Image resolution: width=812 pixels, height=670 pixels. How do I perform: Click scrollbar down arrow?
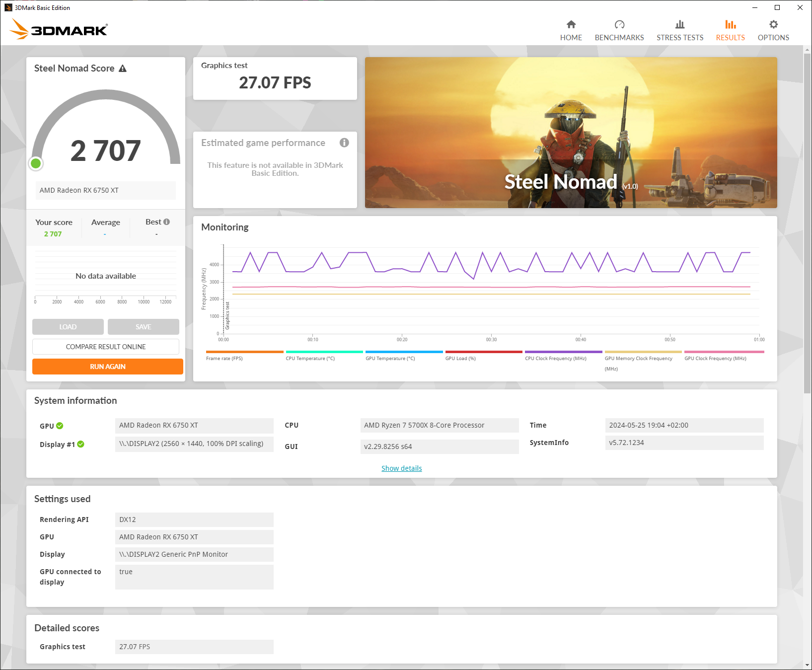[x=808, y=665]
